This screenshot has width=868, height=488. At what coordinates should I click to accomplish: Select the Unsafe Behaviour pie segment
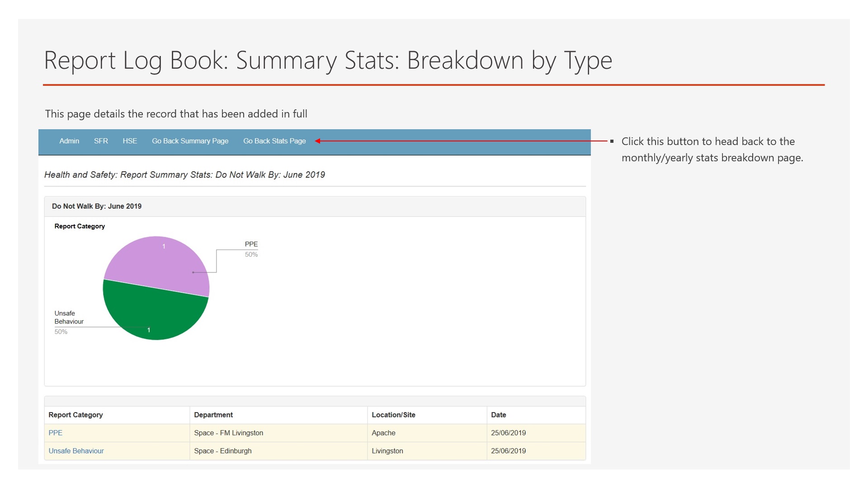tap(154, 316)
